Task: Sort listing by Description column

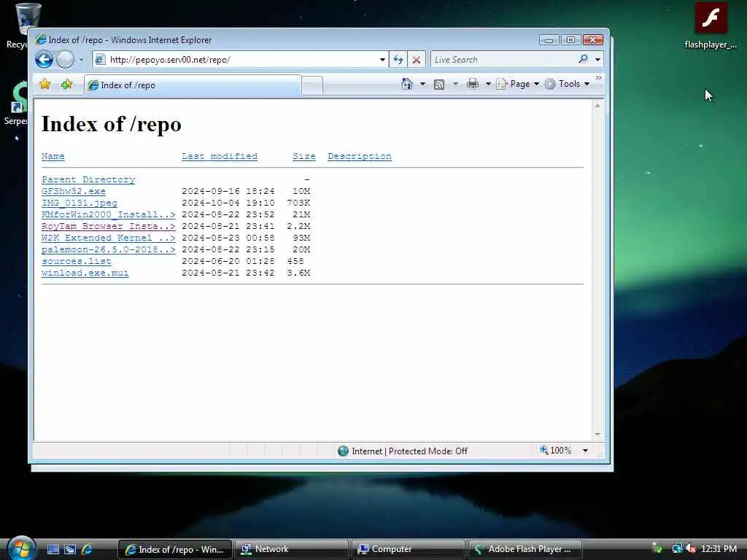Action: [x=359, y=156]
